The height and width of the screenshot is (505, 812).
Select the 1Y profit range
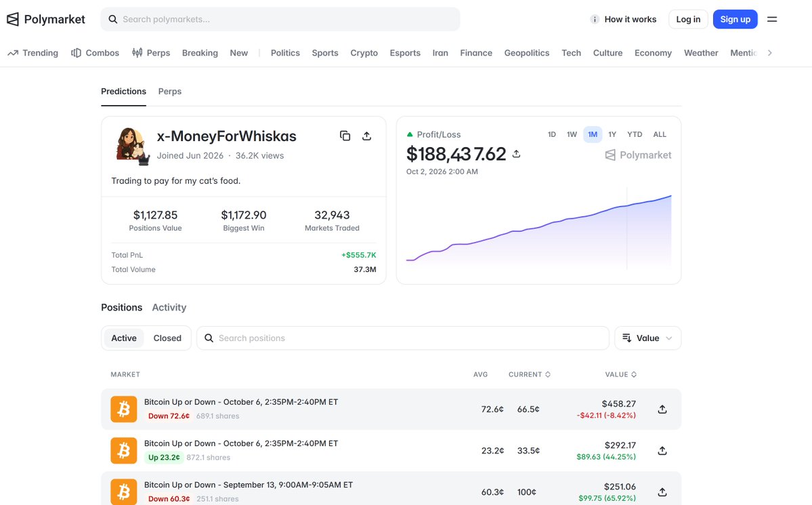click(x=612, y=134)
